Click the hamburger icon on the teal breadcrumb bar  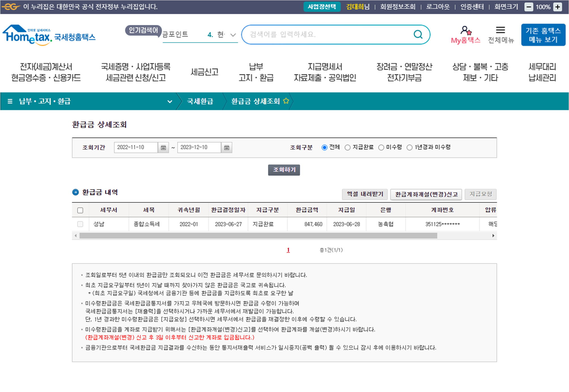(x=10, y=101)
